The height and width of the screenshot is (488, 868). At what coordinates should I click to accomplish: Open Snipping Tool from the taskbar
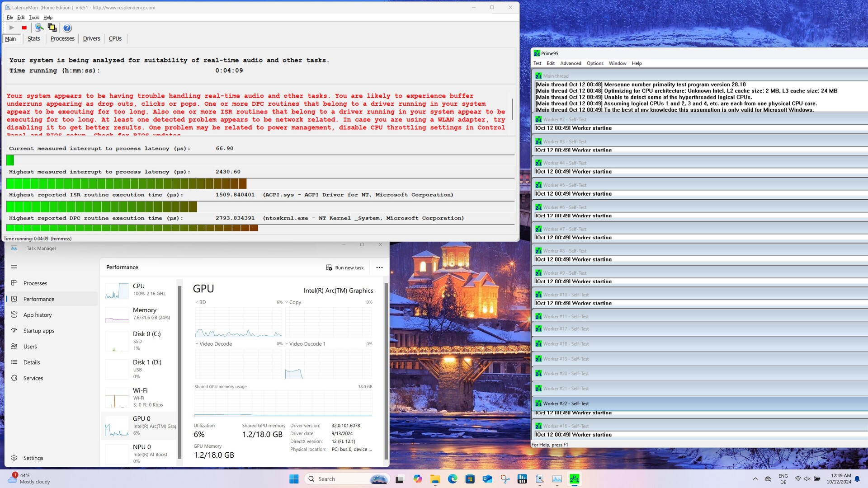505,479
